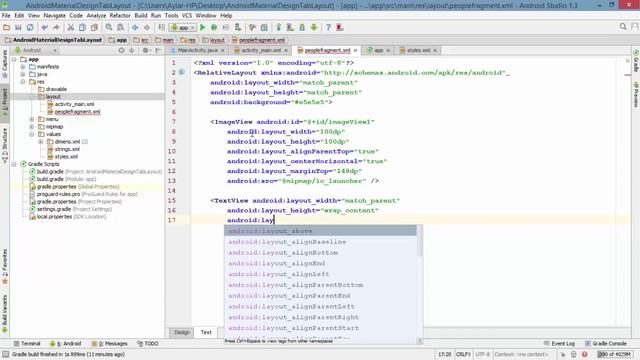Image resolution: width=640 pixels, height=360 pixels.
Task: Close the peoplefragment.xml editor tab
Action: click(x=356, y=50)
